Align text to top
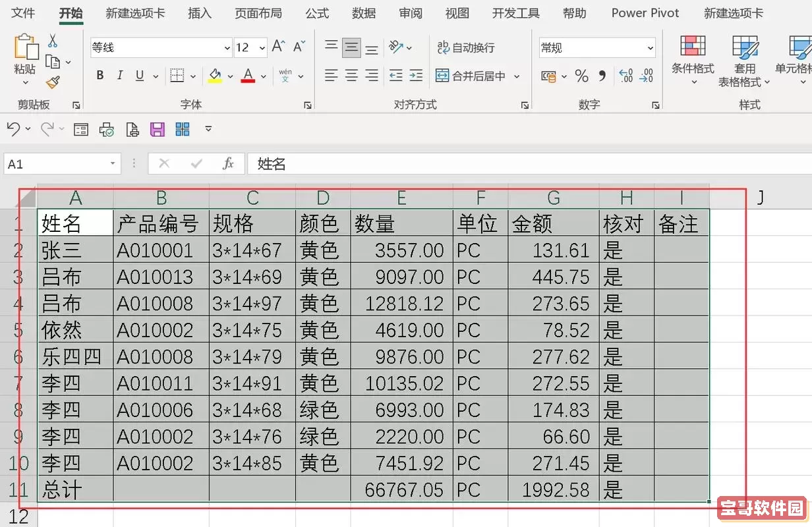 [x=332, y=47]
